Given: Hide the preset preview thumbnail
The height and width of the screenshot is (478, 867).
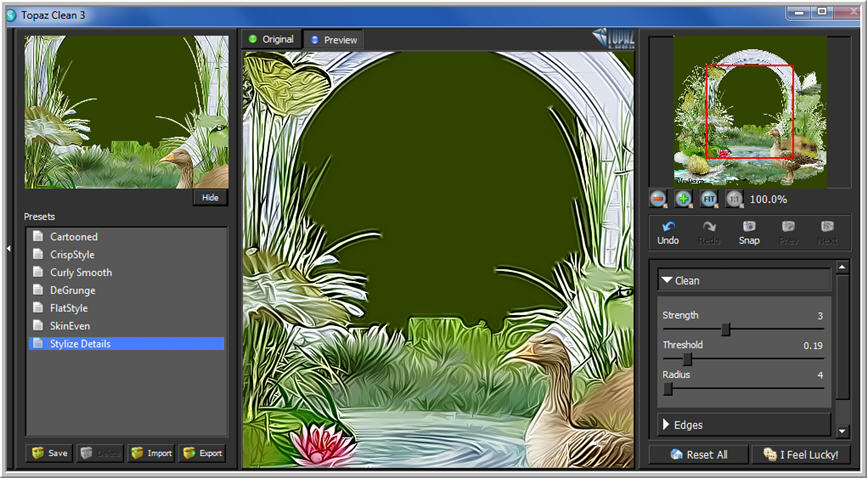Looking at the screenshot, I should 210,198.
